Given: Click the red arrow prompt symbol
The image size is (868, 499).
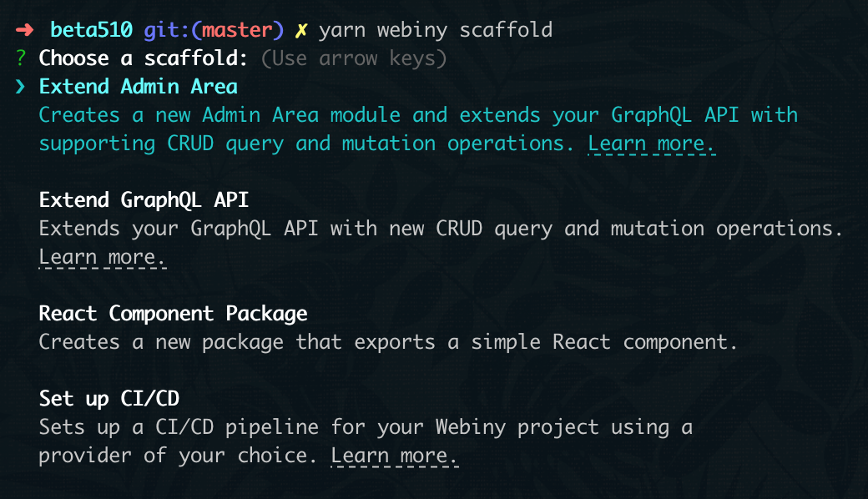Looking at the screenshot, I should (x=24, y=30).
